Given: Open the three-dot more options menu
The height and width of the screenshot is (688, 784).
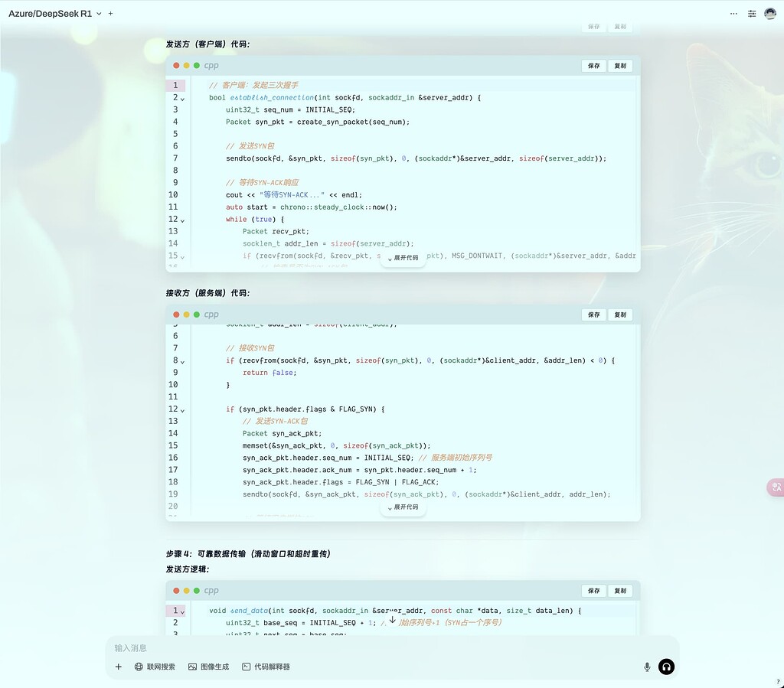Looking at the screenshot, I should [733, 14].
